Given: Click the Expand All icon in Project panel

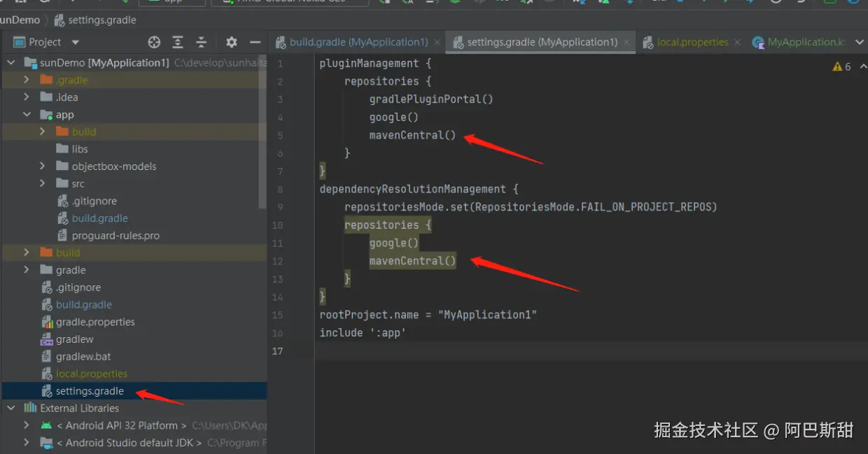Looking at the screenshot, I should click(178, 42).
